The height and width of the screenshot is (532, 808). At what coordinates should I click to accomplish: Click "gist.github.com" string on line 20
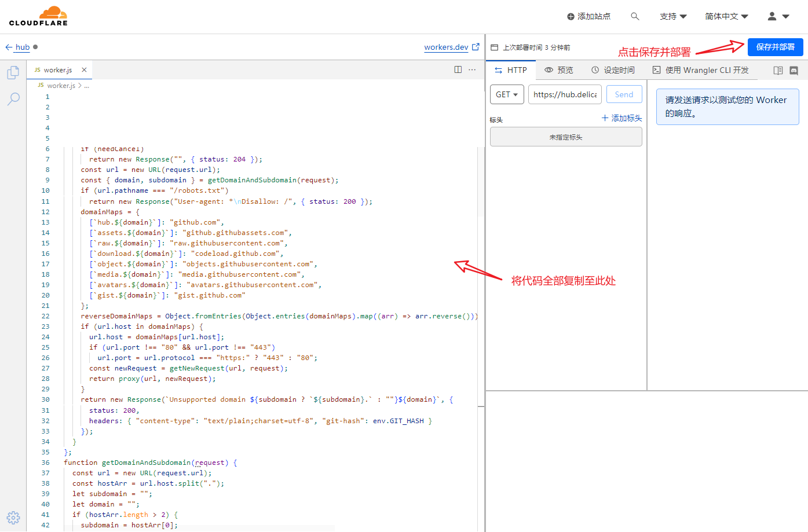pos(210,295)
